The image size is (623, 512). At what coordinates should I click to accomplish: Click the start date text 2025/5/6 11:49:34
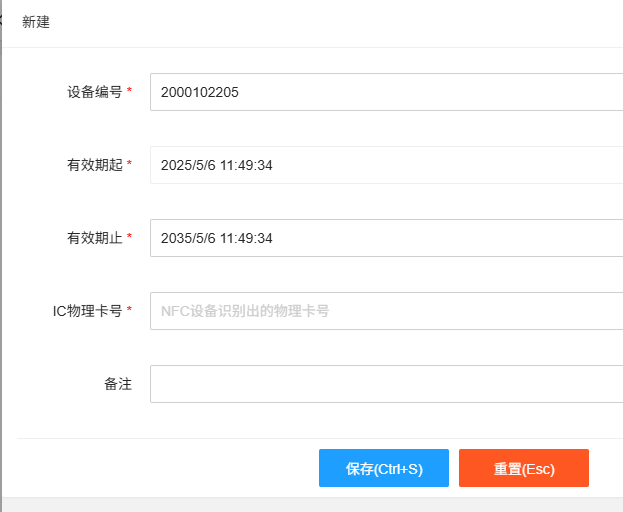click(216, 165)
